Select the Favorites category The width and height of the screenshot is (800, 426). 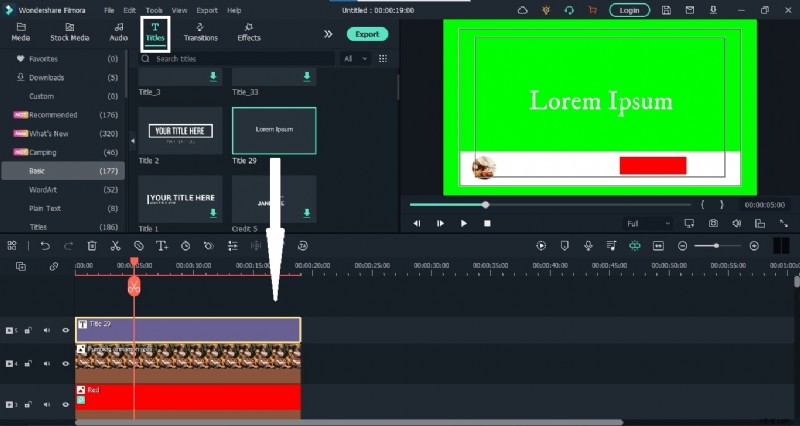63,59
